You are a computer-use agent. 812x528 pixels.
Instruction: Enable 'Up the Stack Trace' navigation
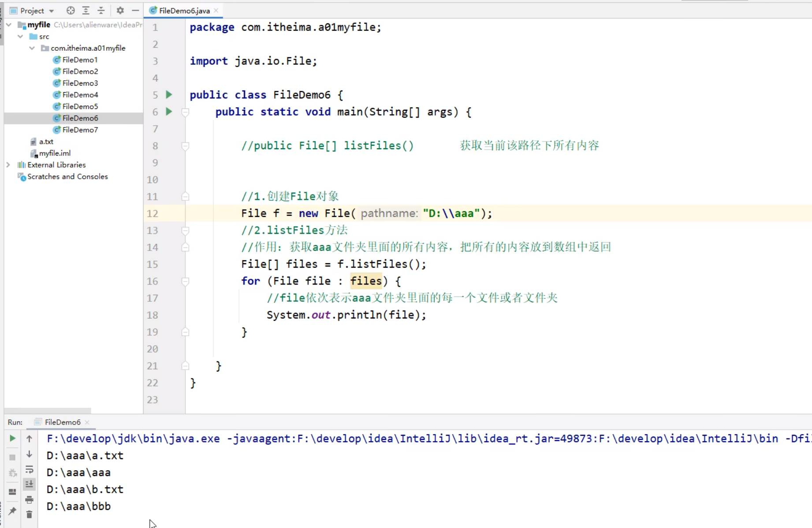click(x=30, y=438)
